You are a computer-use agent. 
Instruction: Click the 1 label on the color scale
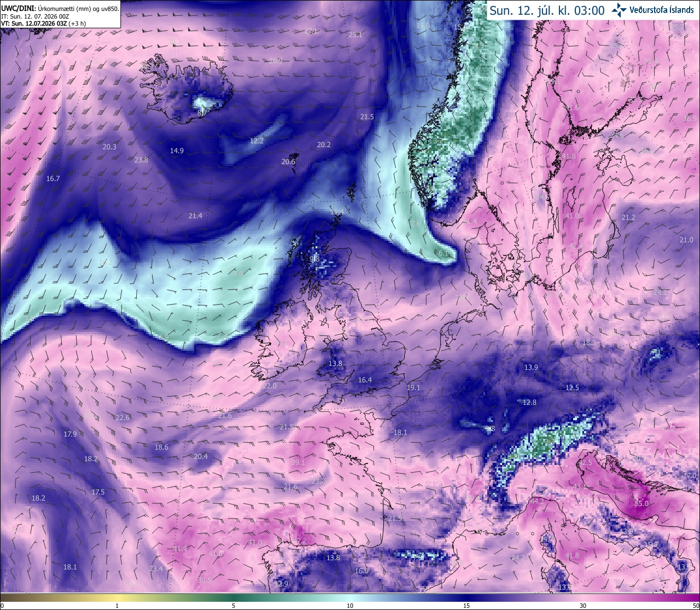(x=117, y=605)
